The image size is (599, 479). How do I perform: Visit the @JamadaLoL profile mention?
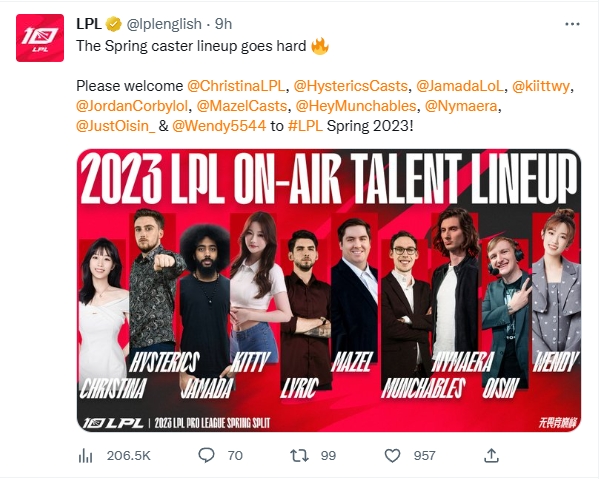(x=460, y=86)
